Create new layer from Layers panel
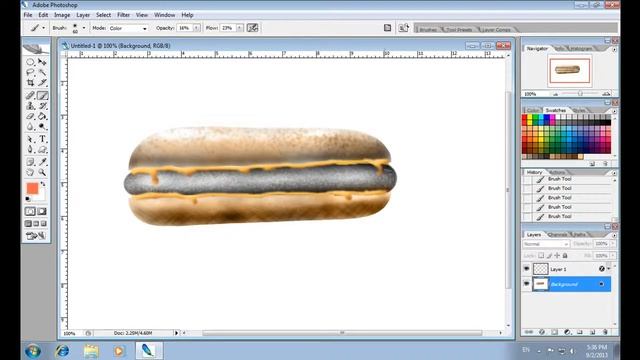Image resolution: width=640 pixels, height=360 pixels. [593, 332]
